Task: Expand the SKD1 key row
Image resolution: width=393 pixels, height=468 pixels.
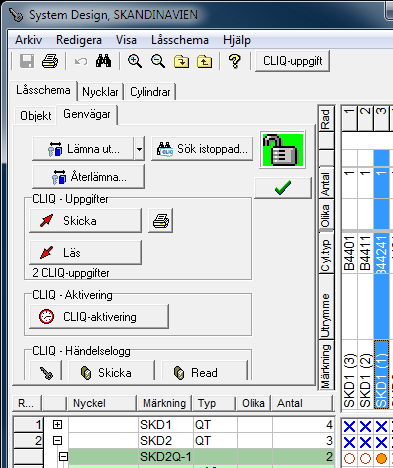Action: point(57,424)
